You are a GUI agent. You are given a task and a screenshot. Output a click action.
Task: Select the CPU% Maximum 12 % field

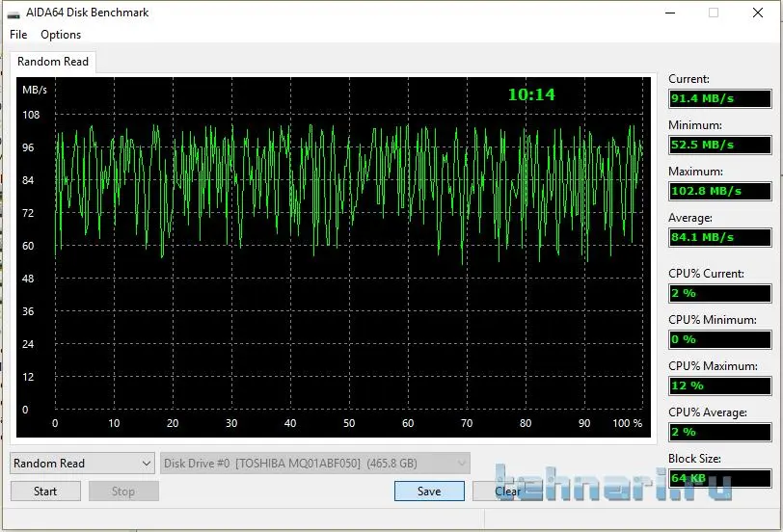[x=719, y=386]
